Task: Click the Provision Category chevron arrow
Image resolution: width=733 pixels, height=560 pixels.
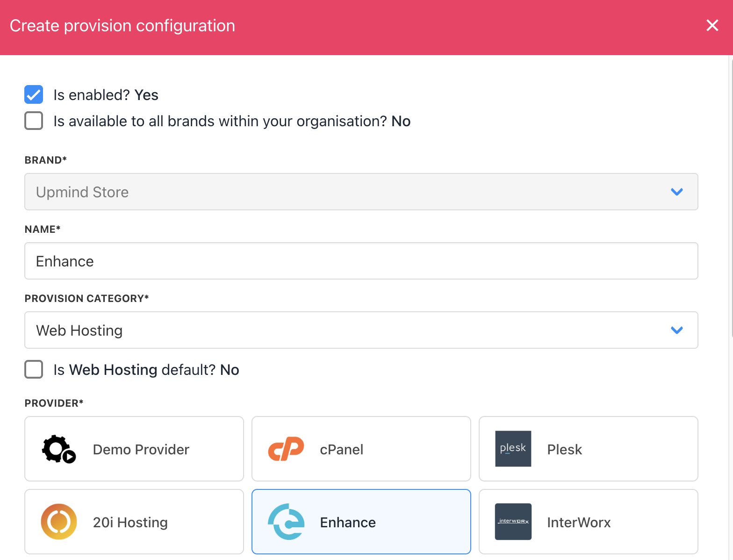Action: click(676, 330)
